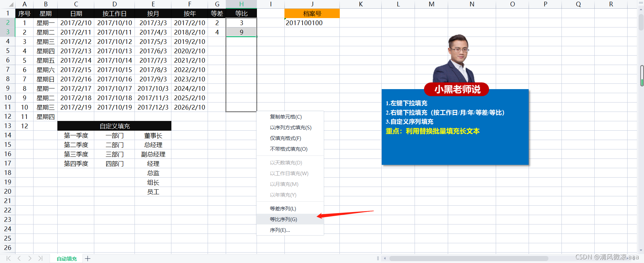Click text 1.左键下拉填充 in blue box

pos(406,103)
